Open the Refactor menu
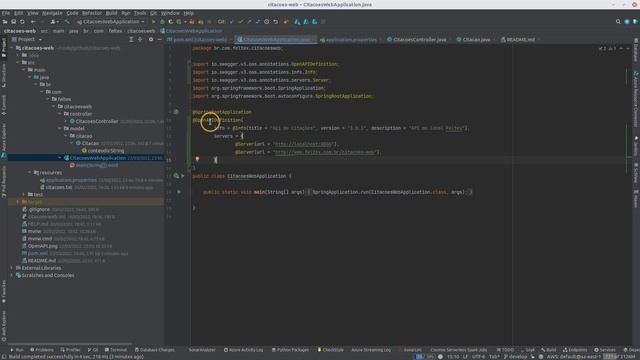The image size is (640, 360). pos(92,13)
